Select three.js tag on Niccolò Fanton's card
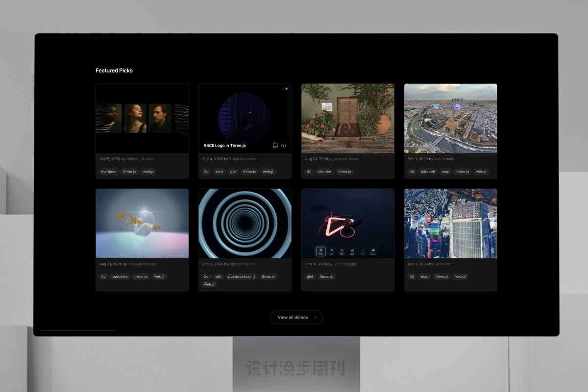 pos(268,276)
